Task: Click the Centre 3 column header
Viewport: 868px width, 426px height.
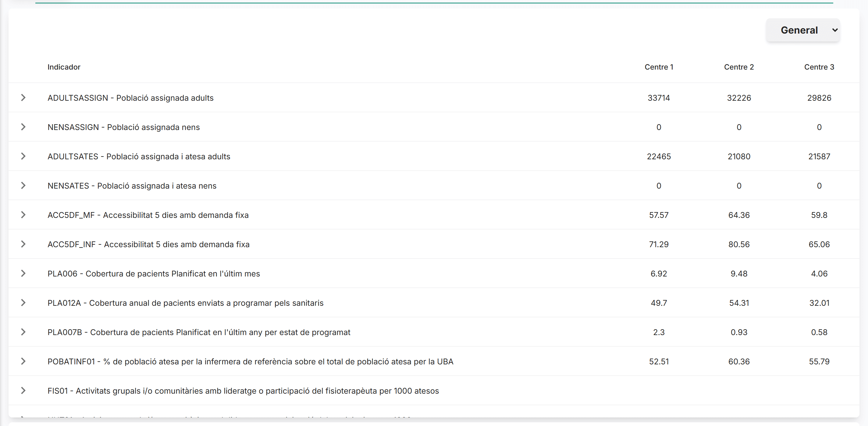Action: [819, 67]
